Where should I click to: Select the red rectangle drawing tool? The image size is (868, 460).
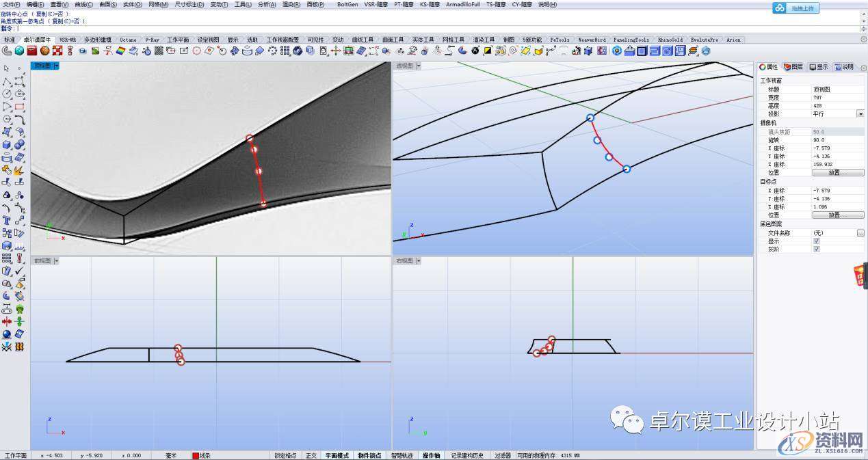(19, 107)
